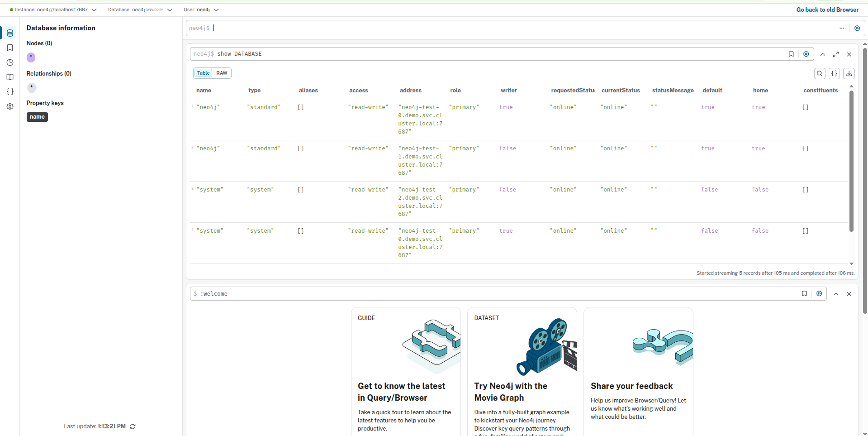
Task: Click the result table vertical scrollbar
Action: pos(851,161)
